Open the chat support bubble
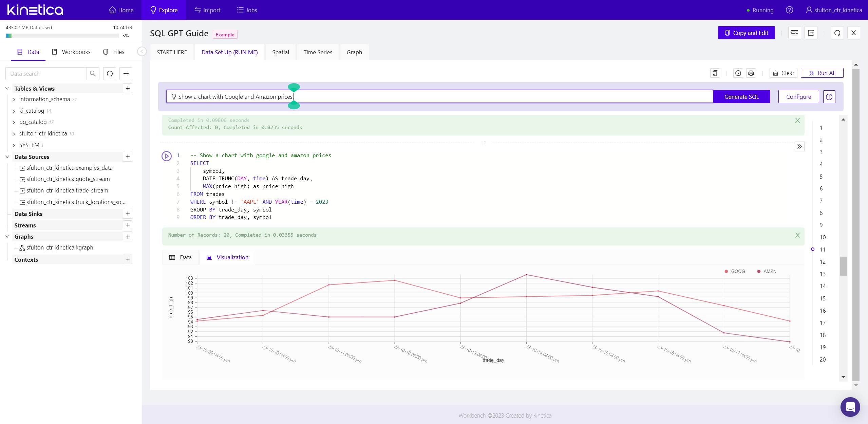Viewport: 868px width, 424px height. [850, 407]
